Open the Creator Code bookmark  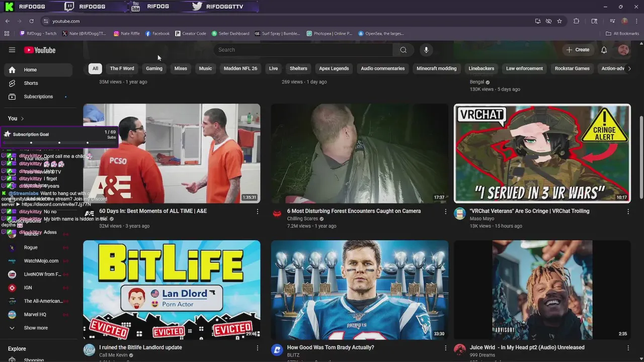(x=191, y=34)
